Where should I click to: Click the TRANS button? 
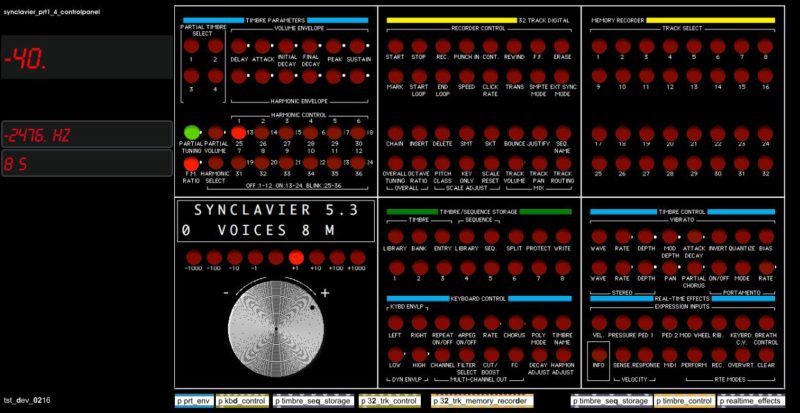pos(514,76)
